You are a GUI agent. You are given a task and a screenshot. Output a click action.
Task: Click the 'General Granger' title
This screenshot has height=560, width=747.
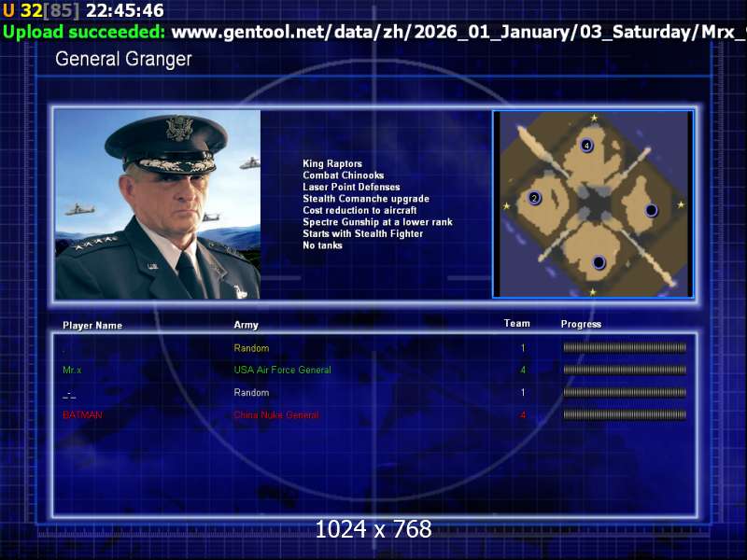click(123, 60)
